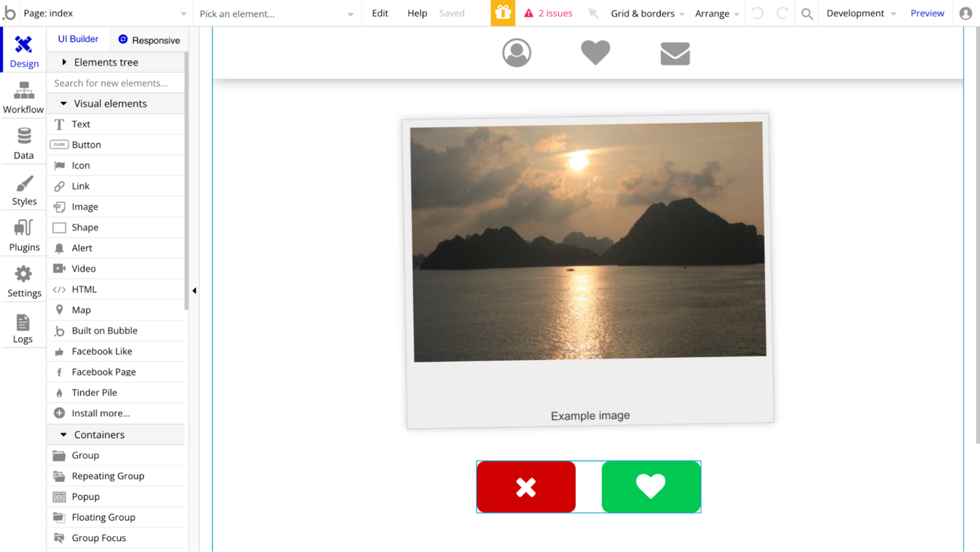Expand the Elements tree
Viewport: 980px width, 552px height.
coord(116,62)
